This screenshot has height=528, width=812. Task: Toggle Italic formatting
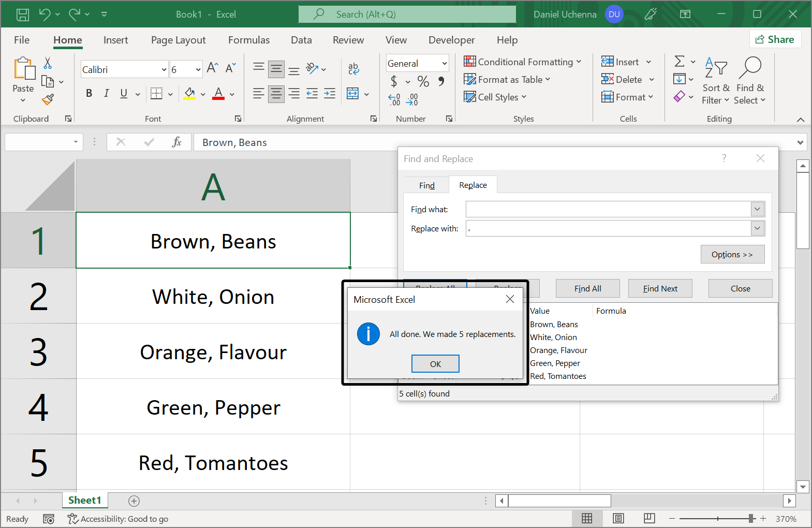[106, 93]
